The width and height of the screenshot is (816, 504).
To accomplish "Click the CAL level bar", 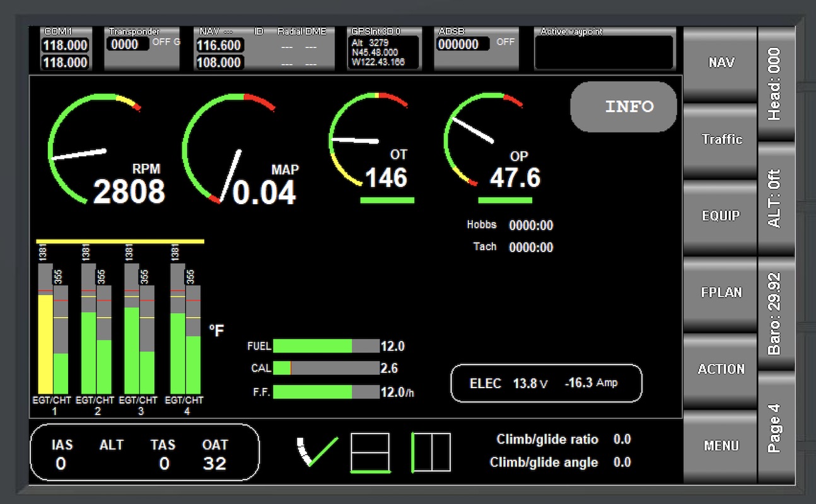I will click(326, 369).
